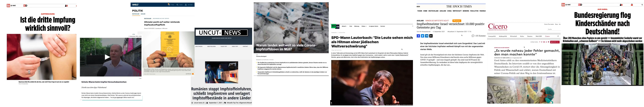Open the Bild hamburger Menü on the left

pyautogui.click(x=13, y=5)
